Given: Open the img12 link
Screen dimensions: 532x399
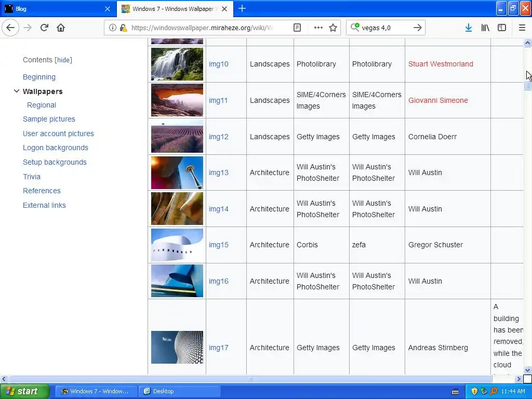Looking at the screenshot, I should [x=219, y=137].
